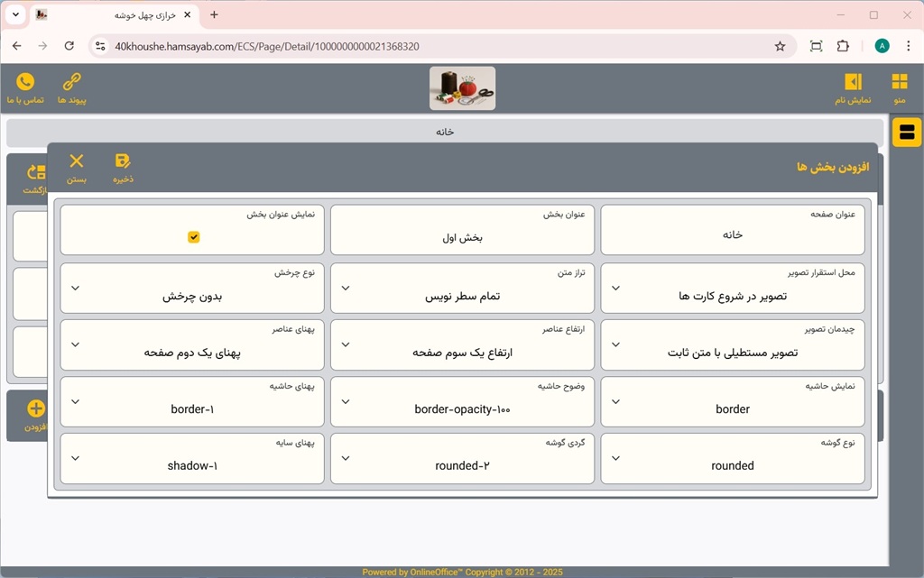Open the browser extensions puzzle icon

(843, 46)
